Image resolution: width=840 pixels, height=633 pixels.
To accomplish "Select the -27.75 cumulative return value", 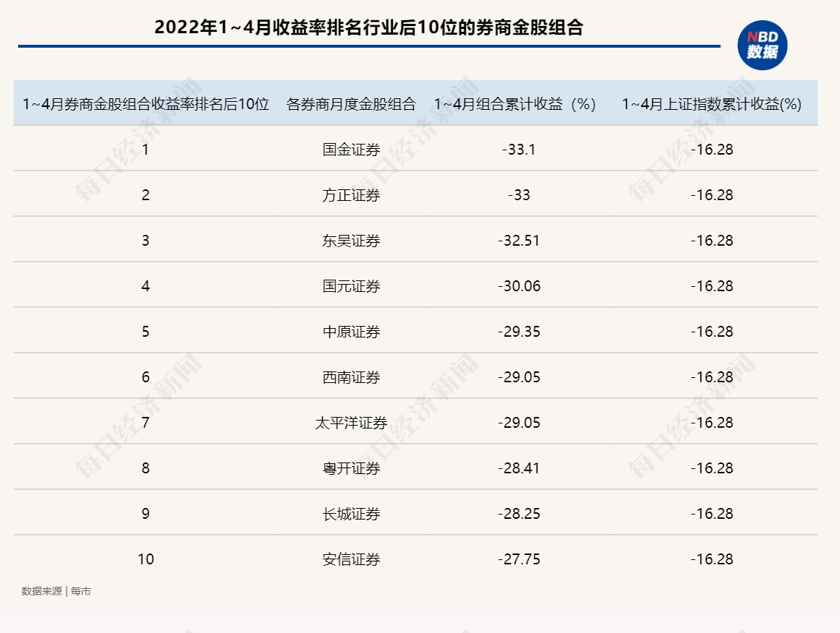I will point(519,559).
